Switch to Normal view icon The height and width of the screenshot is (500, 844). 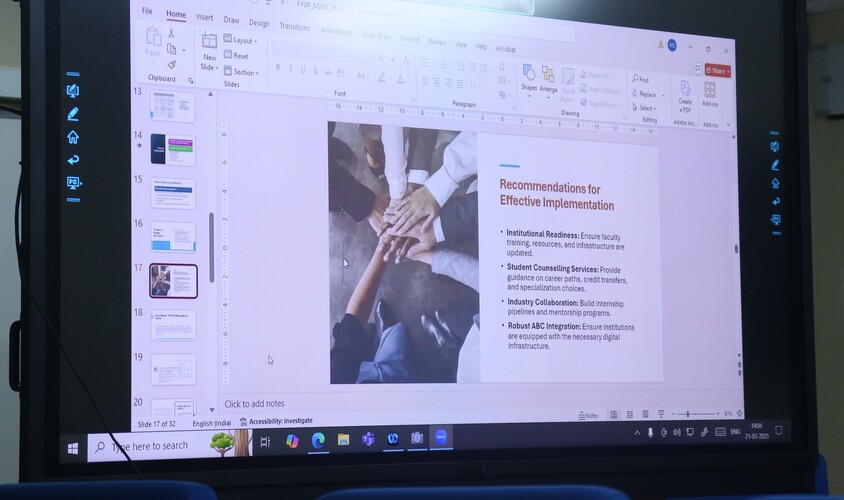coord(614,414)
